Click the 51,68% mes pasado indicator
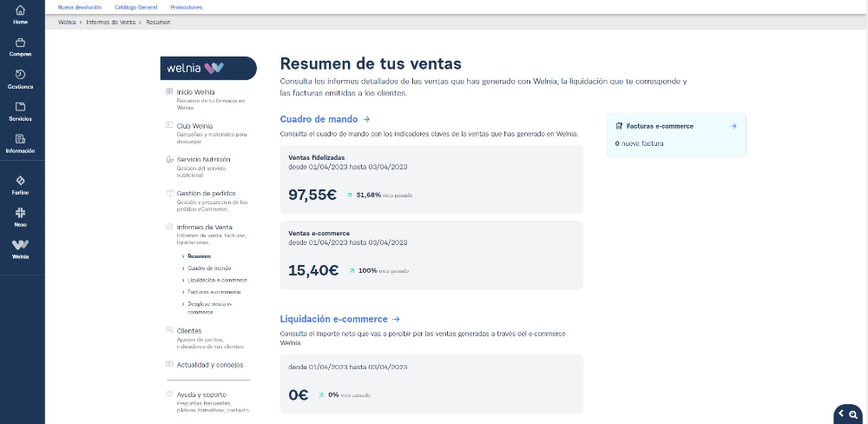This screenshot has height=424, width=868. 380,195
